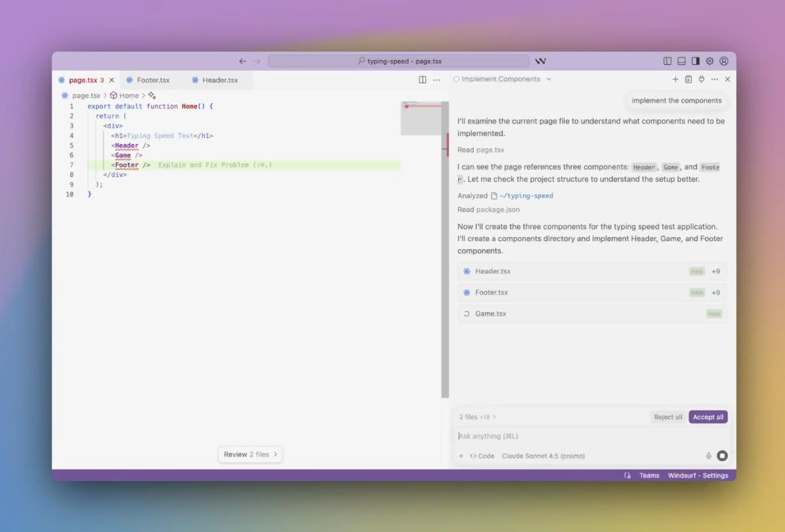Add context with the plus icon
Viewport: 785px width, 532px height.
(461, 456)
